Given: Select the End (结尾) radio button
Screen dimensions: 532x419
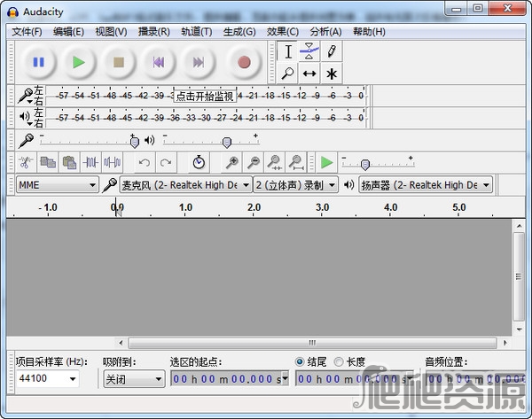Looking at the screenshot, I should click(x=300, y=361).
